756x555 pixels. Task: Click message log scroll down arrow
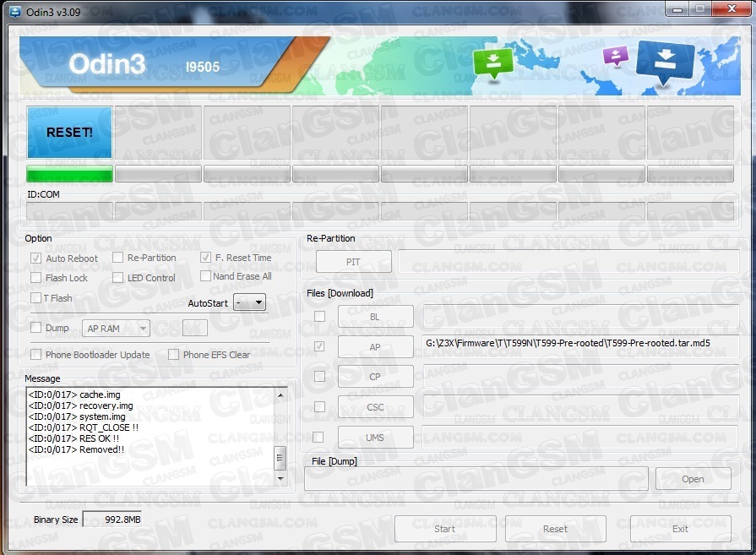tap(280, 478)
